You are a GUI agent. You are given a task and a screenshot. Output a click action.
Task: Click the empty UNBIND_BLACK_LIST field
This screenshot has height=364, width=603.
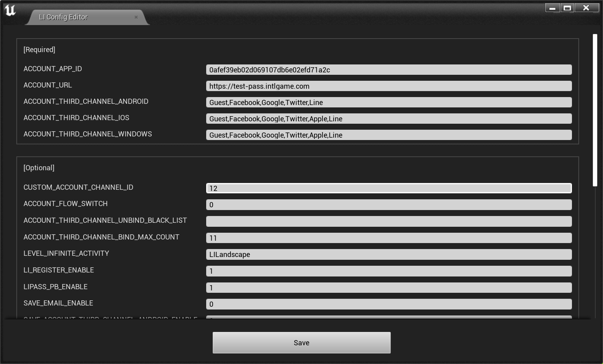pyautogui.click(x=388, y=221)
